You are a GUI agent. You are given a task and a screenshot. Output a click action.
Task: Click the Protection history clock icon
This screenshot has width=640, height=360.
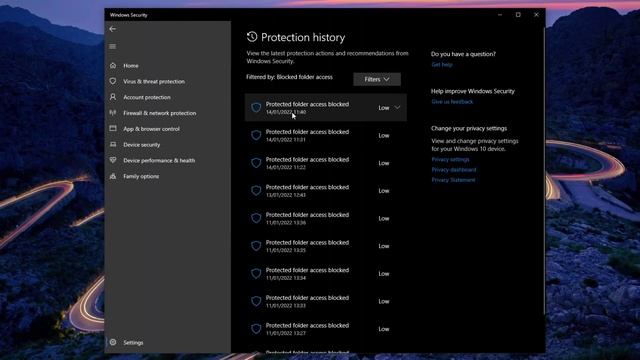252,37
